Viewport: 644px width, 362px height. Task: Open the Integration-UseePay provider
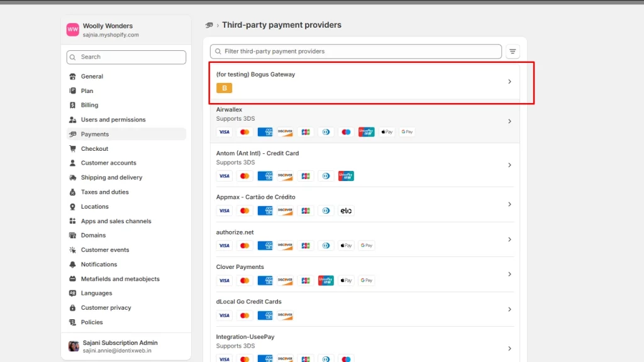pyautogui.click(x=245, y=337)
